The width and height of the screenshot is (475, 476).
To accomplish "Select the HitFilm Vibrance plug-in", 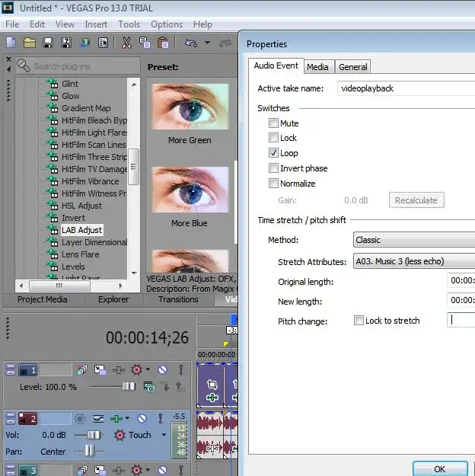I will coord(90,181).
